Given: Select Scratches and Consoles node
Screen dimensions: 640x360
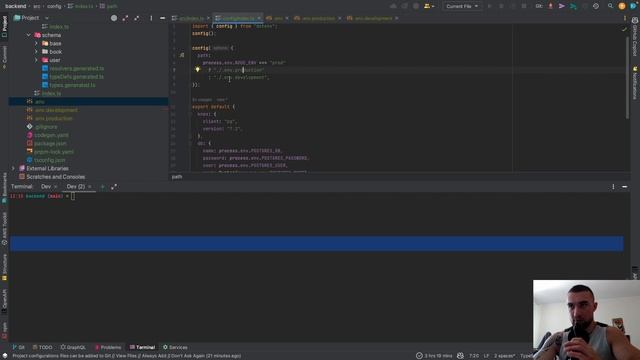Looking at the screenshot, I should pyautogui.click(x=56, y=177).
